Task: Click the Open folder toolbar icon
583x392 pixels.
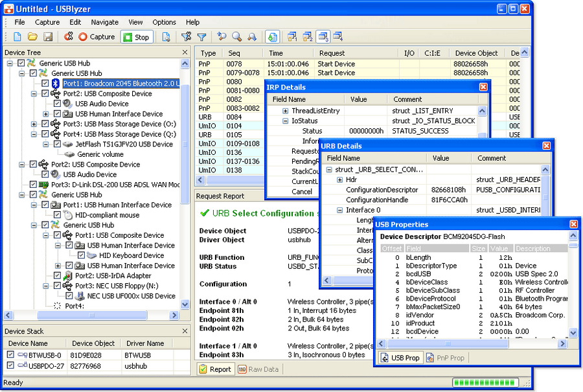Action: 32,37
